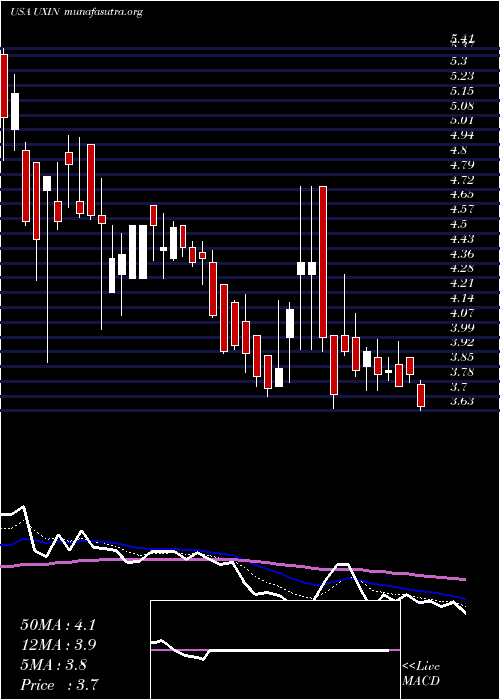Click the 4.65 price axis label
500x700 pixels.
462,194
